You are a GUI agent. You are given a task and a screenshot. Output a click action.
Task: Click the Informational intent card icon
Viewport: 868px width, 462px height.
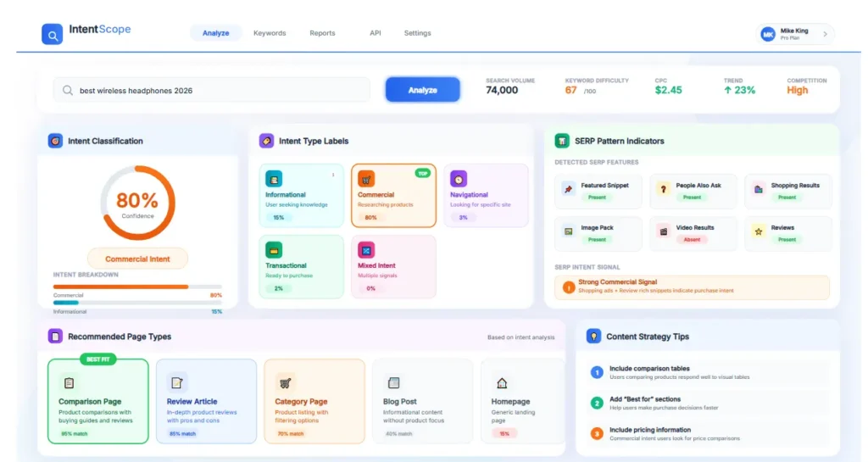[x=274, y=179]
